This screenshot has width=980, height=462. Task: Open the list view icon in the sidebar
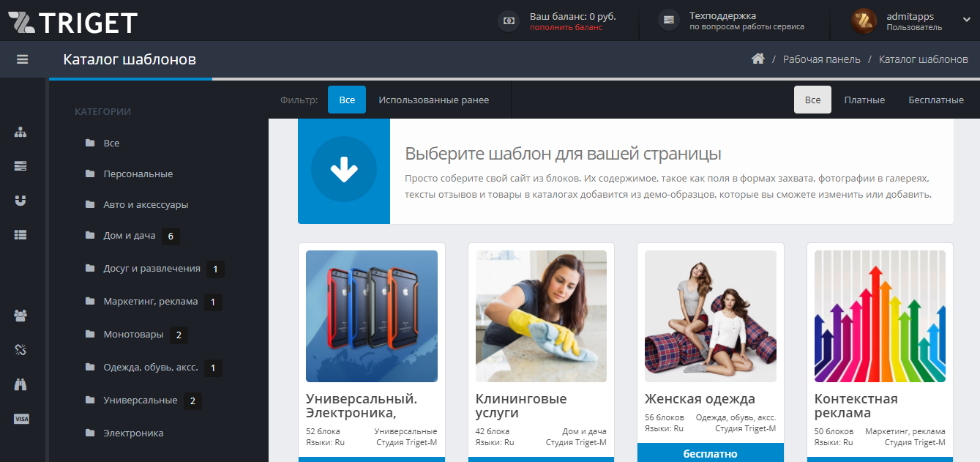coord(20,234)
